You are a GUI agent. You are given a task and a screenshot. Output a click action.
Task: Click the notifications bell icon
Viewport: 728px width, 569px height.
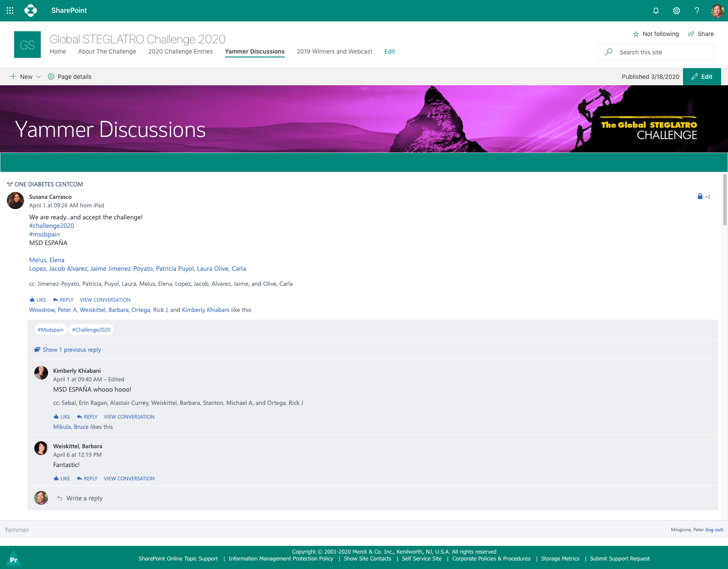pyautogui.click(x=656, y=11)
